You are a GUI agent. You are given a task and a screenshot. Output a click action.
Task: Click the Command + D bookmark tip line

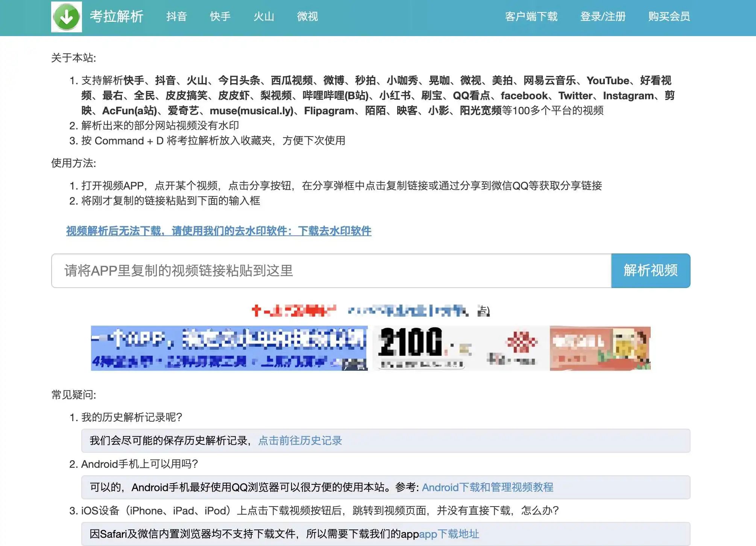[x=213, y=141]
